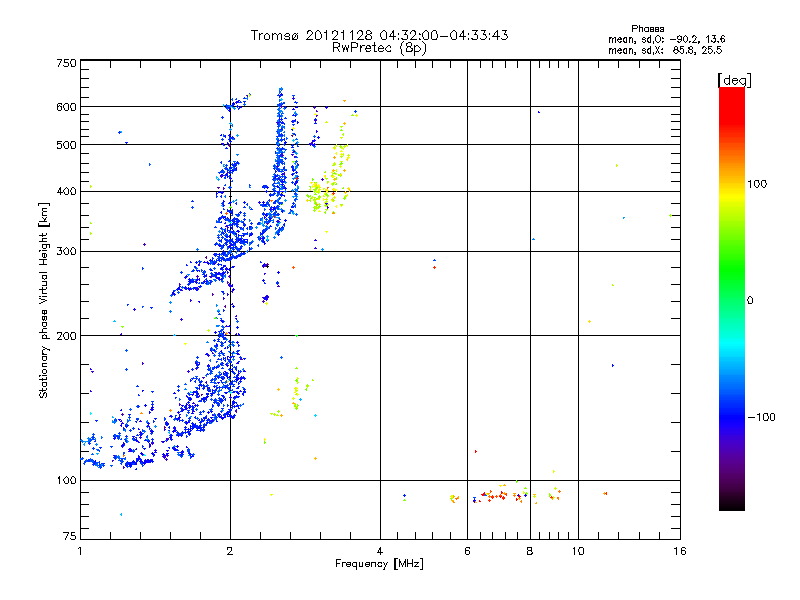
Task: Click the y-axis tick label '750'
Action: 66,63
